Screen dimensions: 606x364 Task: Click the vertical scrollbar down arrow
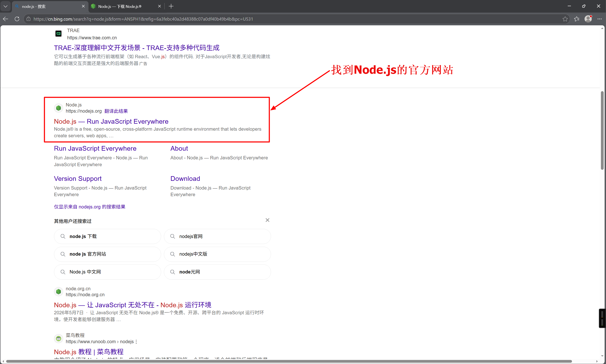[x=602, y=356]
